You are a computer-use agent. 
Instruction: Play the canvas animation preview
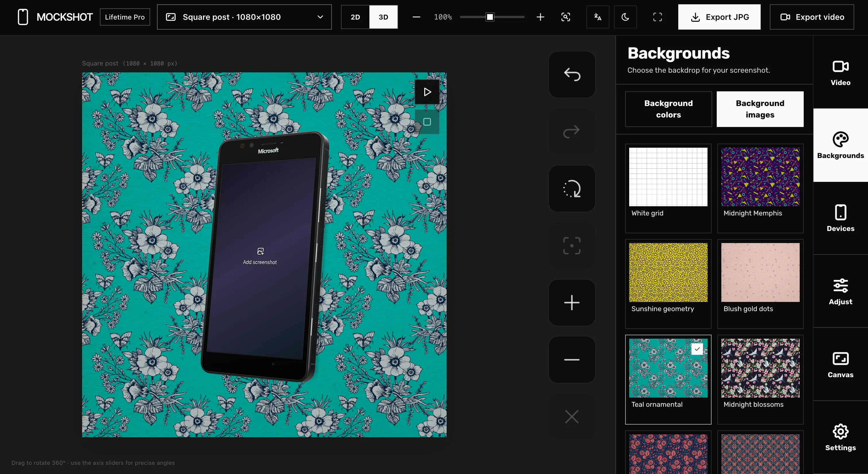click(x=427, y=92)
